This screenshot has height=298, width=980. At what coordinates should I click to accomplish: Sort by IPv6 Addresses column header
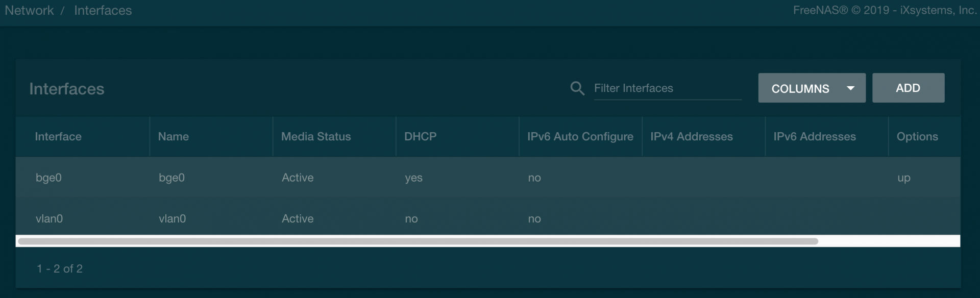click(x=814, y=136)
